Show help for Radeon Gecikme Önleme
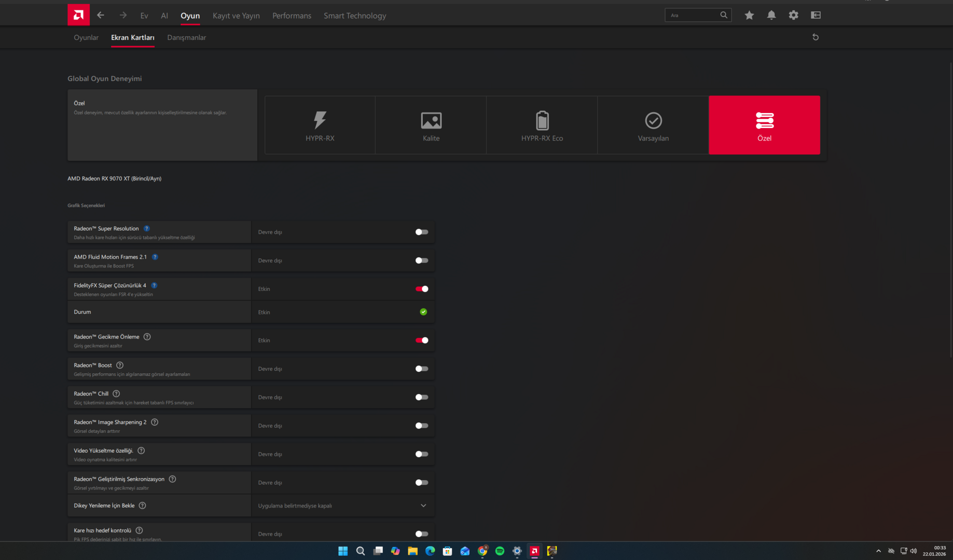The image size is (953, 560). point(147,337)
